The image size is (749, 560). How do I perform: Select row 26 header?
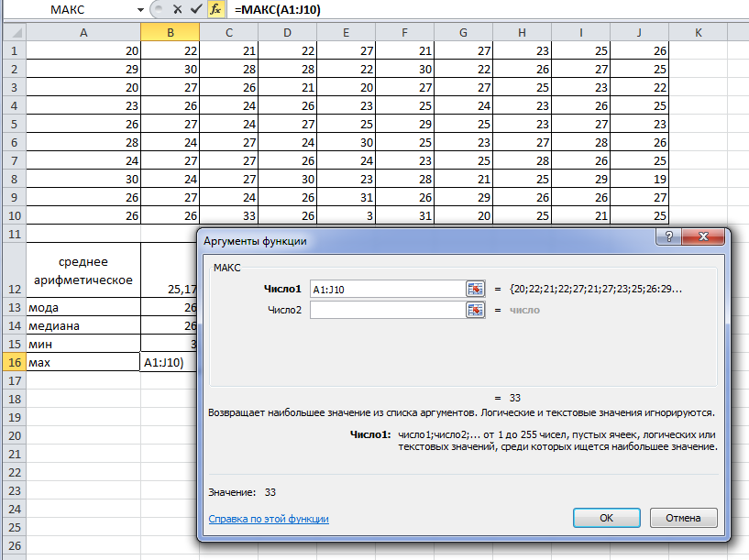click(15, 545)
